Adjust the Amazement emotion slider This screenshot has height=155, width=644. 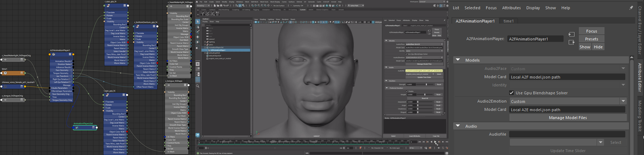[425, 102]
